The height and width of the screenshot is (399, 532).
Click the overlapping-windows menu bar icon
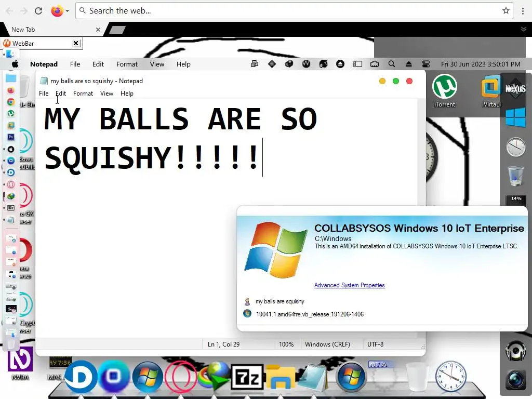(255, 64)
